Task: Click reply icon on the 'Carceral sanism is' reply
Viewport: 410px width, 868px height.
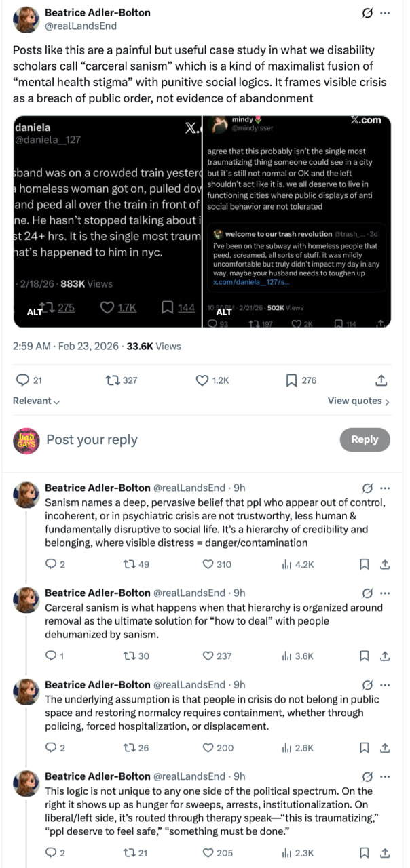Action: click(50, 656)
